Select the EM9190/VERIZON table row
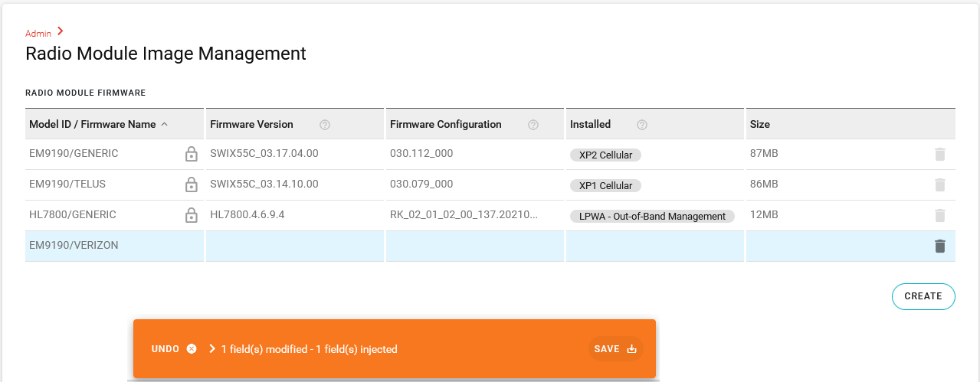This screenshot has width=980, height=382. click(x=74, y=246)
